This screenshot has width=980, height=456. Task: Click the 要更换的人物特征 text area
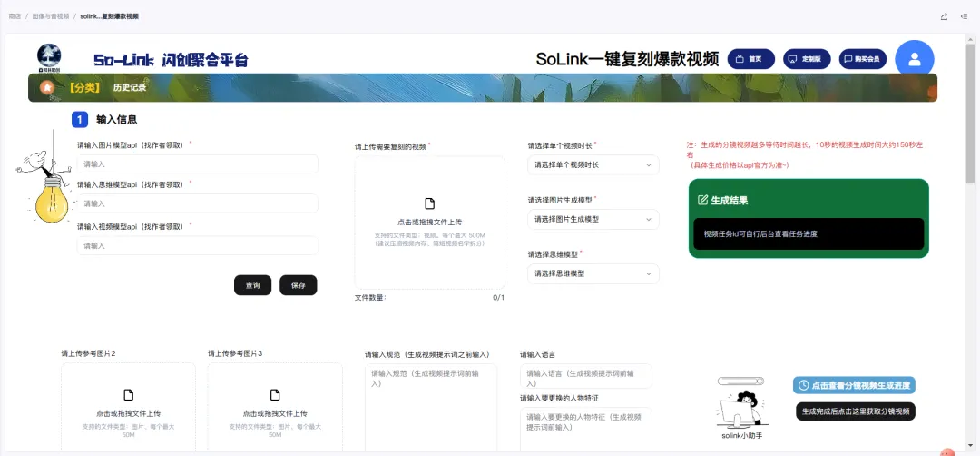tap(585, 430)
